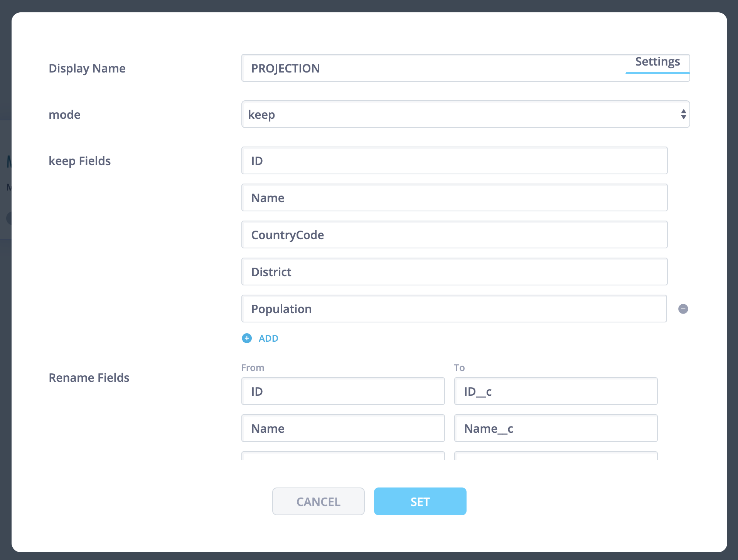Click the ADD link under keep Fields
Viewport: 738px width, 560px height.
click(268, 338)
